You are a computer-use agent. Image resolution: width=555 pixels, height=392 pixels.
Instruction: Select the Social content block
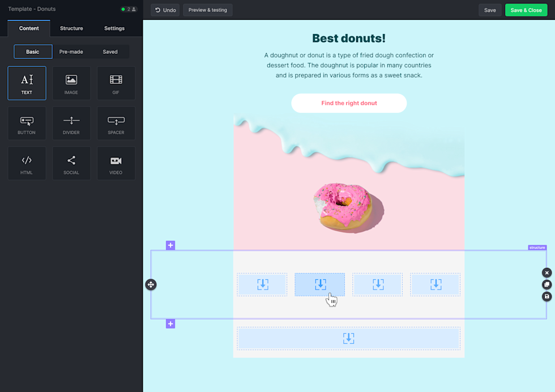(x=71, y=163)
